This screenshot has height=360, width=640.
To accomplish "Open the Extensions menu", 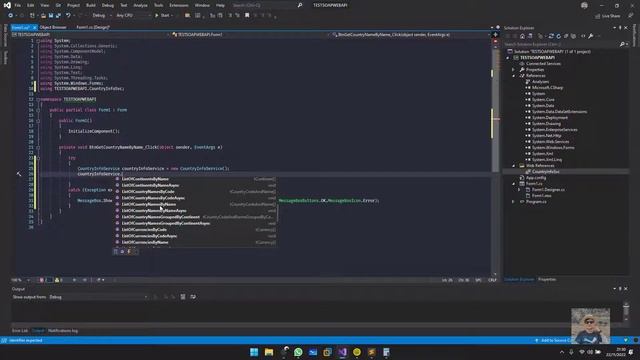I will tap(179, 5).
